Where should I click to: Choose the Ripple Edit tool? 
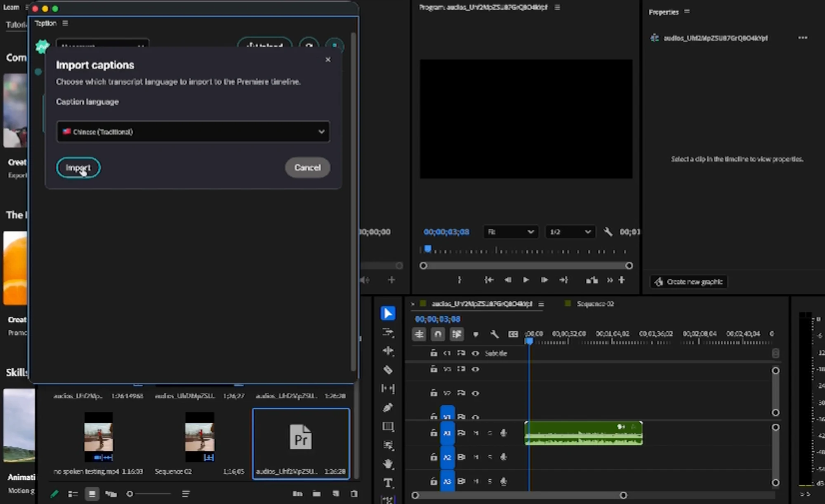388,351
